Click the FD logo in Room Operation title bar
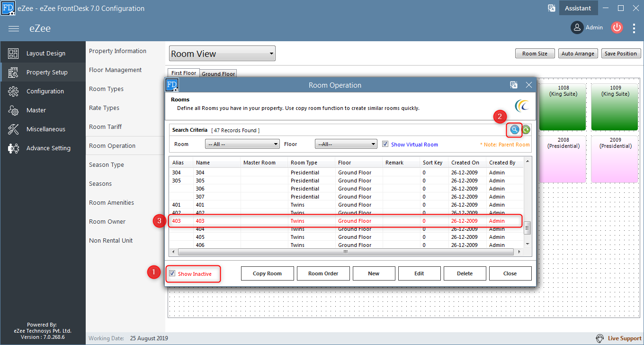The image size is (644, 345). click(x=172, y=85)
